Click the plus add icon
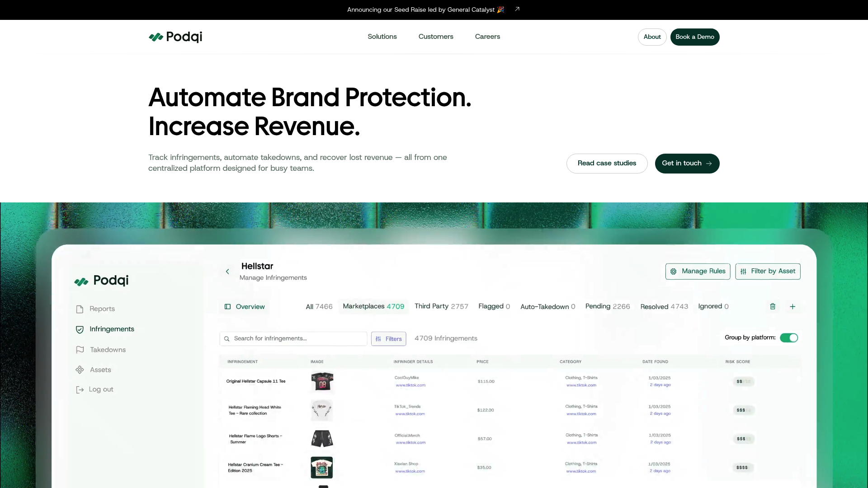 793,306
